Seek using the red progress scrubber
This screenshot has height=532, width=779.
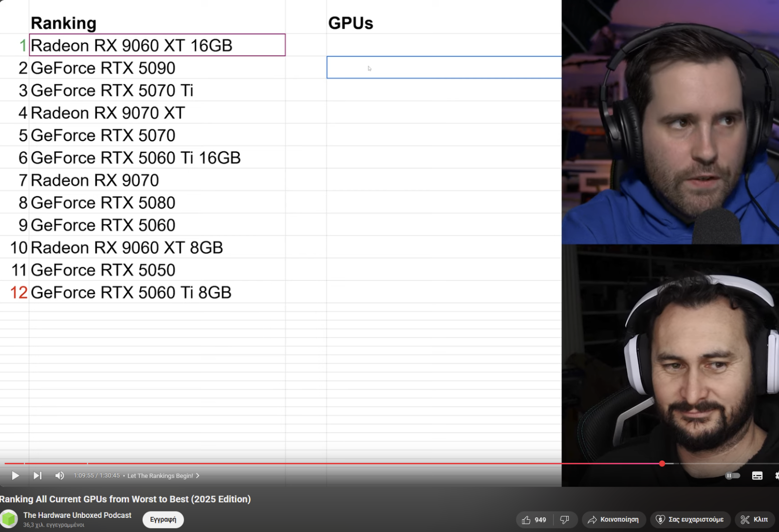[662, 463]
